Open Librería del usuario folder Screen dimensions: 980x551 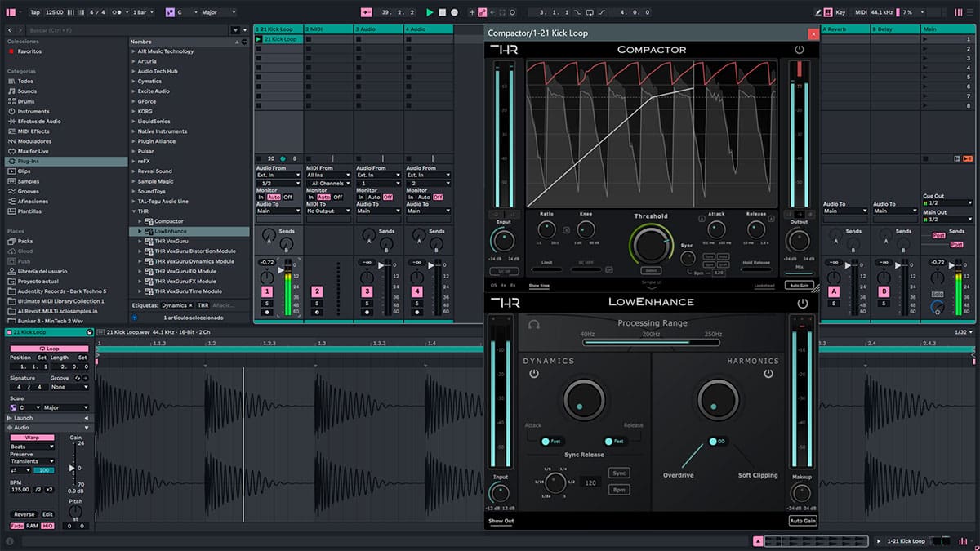coord(42,271)
